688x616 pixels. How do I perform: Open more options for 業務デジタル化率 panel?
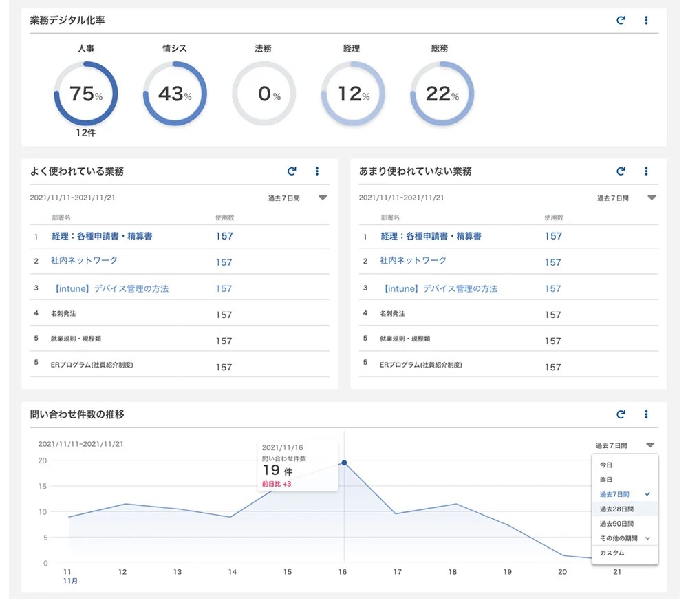646,20
